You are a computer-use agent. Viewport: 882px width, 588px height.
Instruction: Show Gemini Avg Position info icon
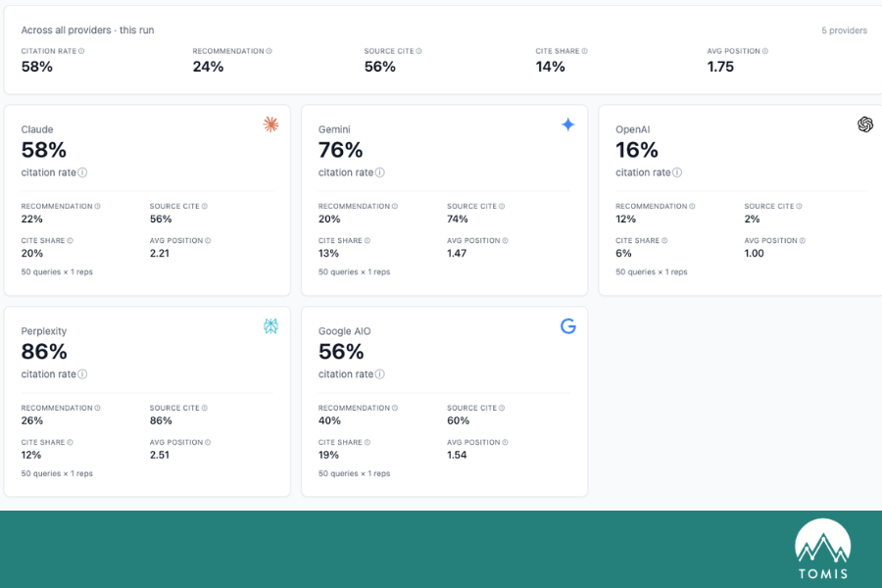click(x=505, y=241)
